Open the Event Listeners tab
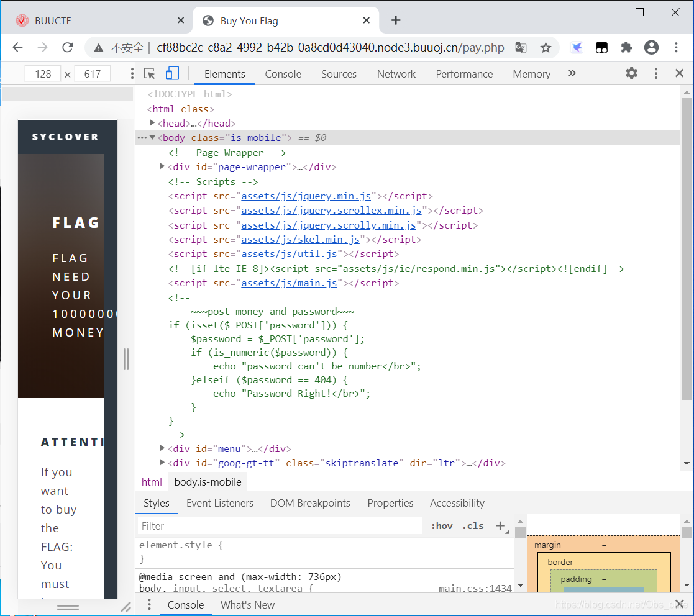 tap(219, 503)
